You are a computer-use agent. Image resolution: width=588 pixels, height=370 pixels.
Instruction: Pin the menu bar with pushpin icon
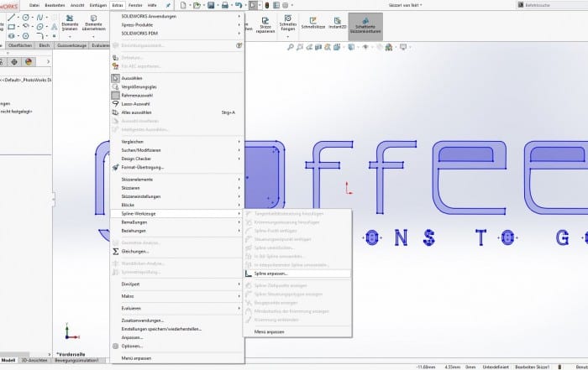click(168, 5)
